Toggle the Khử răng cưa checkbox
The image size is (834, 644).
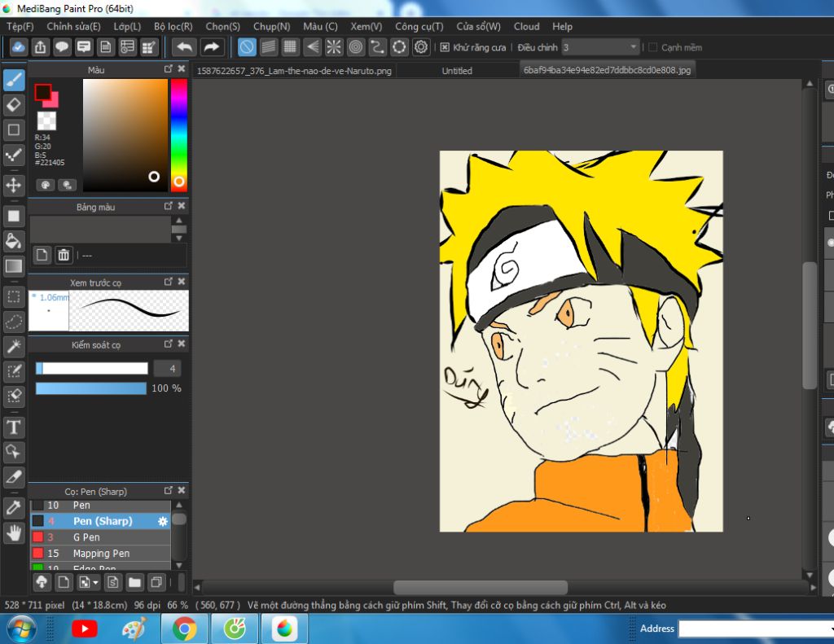446,47
